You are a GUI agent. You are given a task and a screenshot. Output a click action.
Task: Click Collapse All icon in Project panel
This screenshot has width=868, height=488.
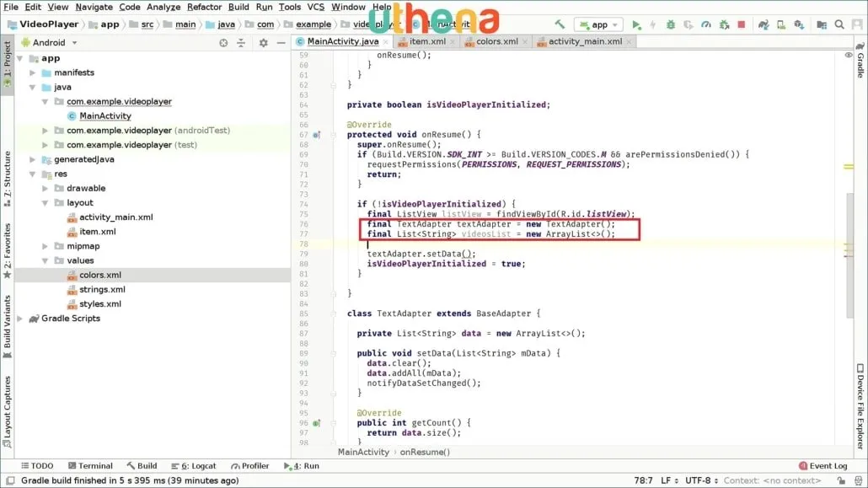(241, 43)
